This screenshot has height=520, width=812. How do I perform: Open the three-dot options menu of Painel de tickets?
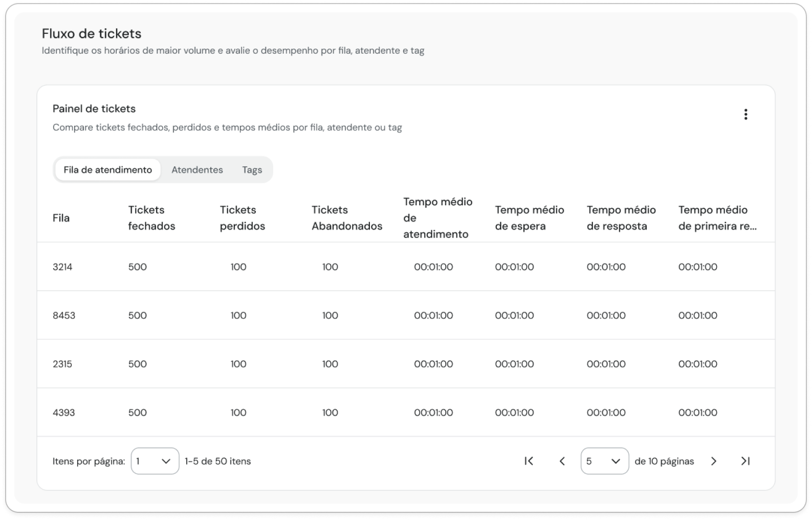tap(745, 114)
